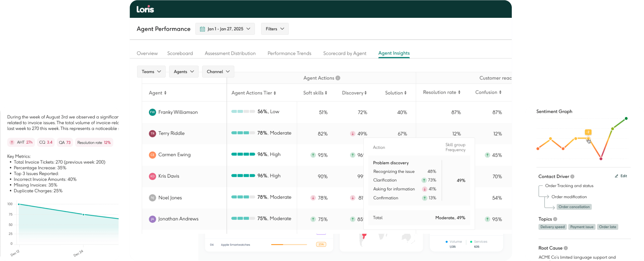The width and height of the screenshot is (644, 261).
Task: Open the Jan 1 - Jan 27 date picker
Action: [225, 29]
